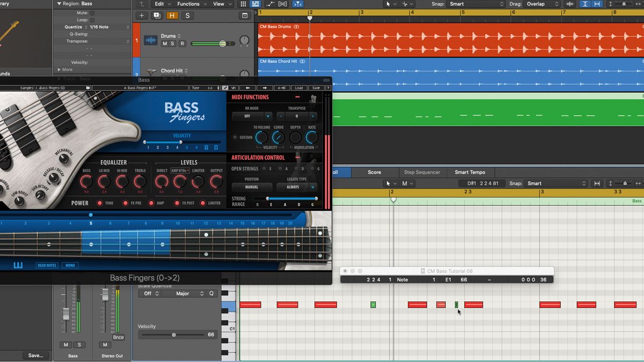Click the horizontal auto-zoom icon top right
The image size is (644, 362).
pyautogui.click(x=597, y=4)
